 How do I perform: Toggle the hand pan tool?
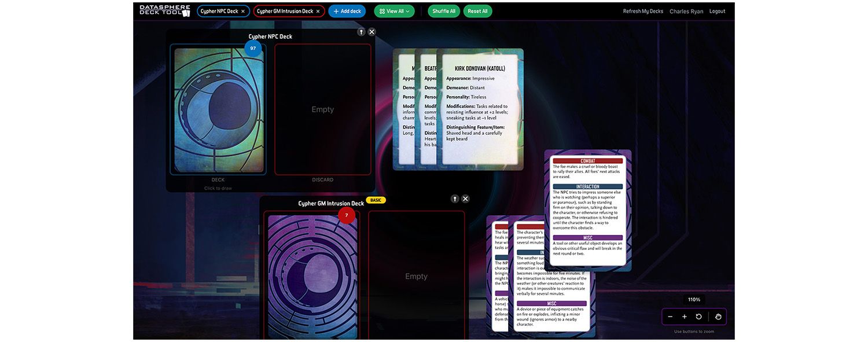(x=718, y=317)
